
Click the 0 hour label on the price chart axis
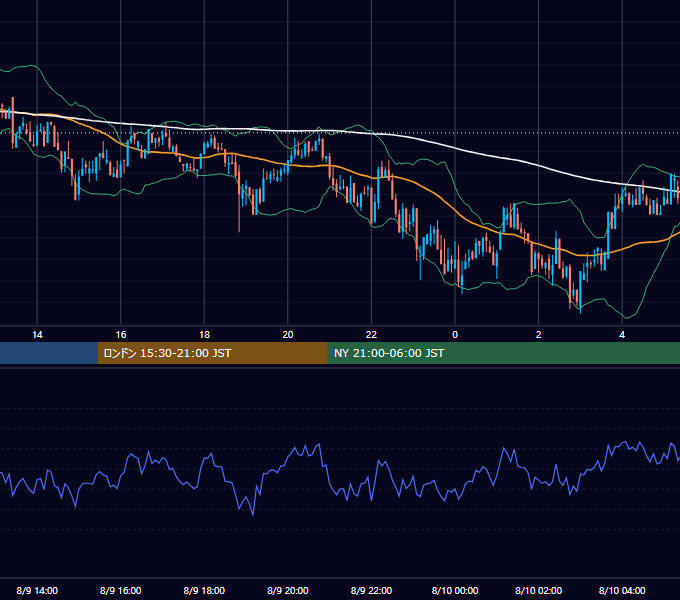click(455, 335)
